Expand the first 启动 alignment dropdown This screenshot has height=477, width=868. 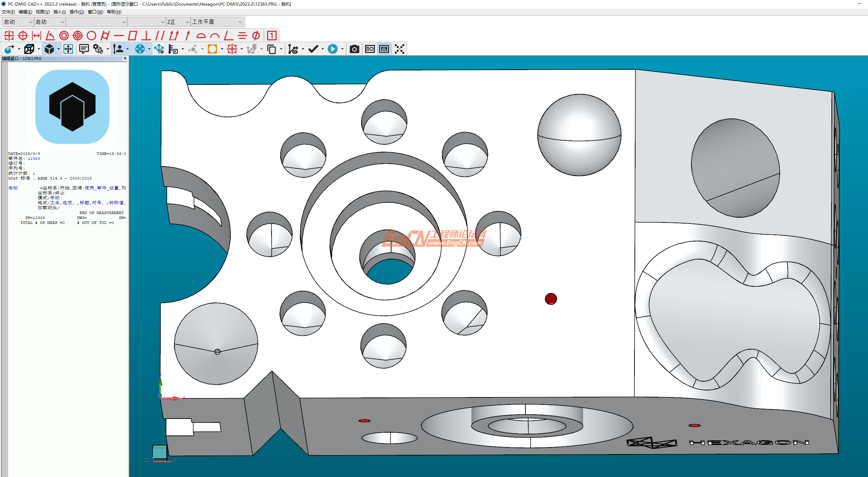pyautogui.click(x=31, y=22)
